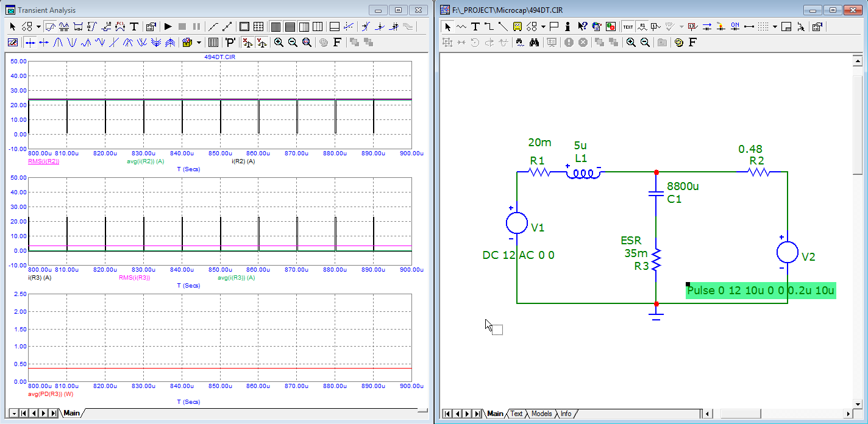Open the Info mode tool

pyautogui.click(x=567, y=27)
